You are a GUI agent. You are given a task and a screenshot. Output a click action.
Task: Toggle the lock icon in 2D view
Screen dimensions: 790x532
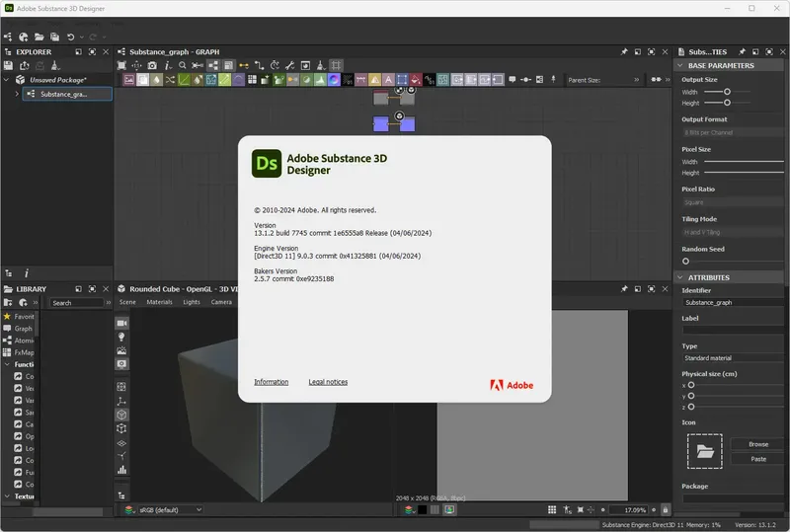coord(665,510)
